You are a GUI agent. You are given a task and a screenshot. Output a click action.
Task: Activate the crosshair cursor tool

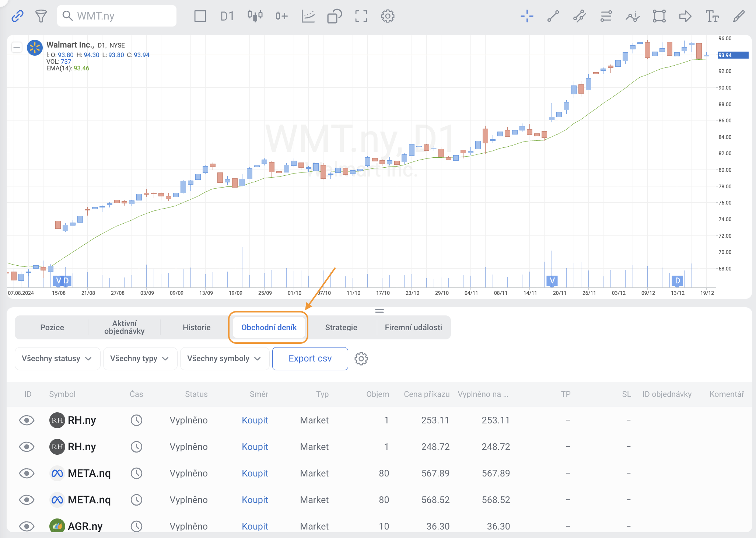click(x=527, y=16)
